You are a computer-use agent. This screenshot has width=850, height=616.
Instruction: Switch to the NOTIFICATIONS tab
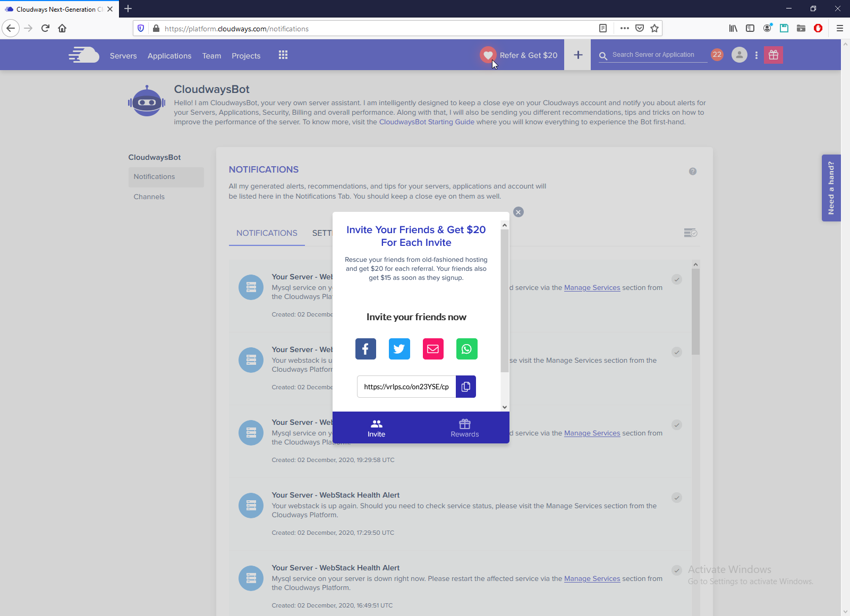[x=267, y=233]
